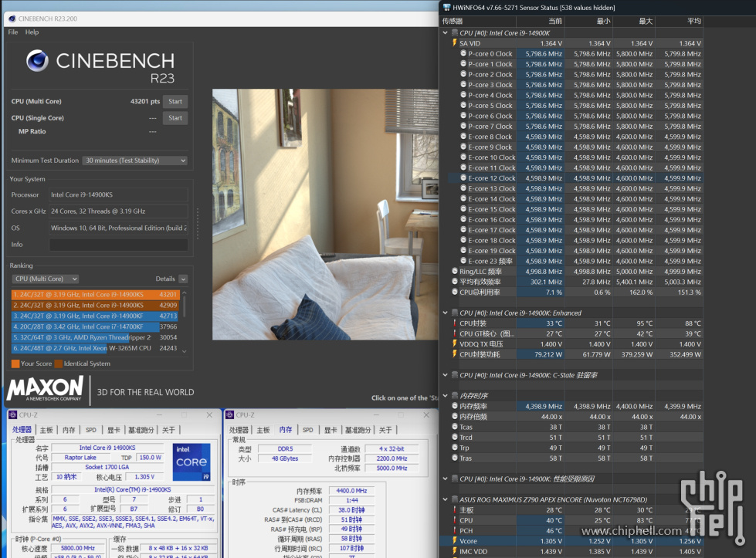Viewport: 756px width, 558px height.
Task: Select ranking row 3 Intel Core i9-14900KF
Action: coord(96,316)
